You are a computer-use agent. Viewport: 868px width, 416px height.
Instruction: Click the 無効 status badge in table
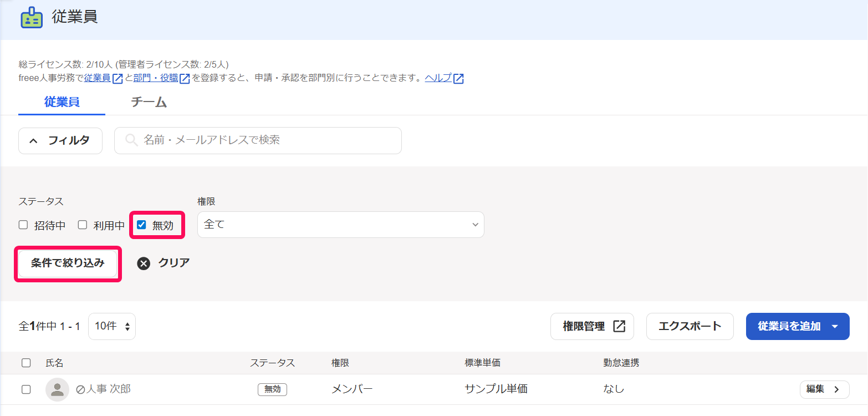point(272,389)
